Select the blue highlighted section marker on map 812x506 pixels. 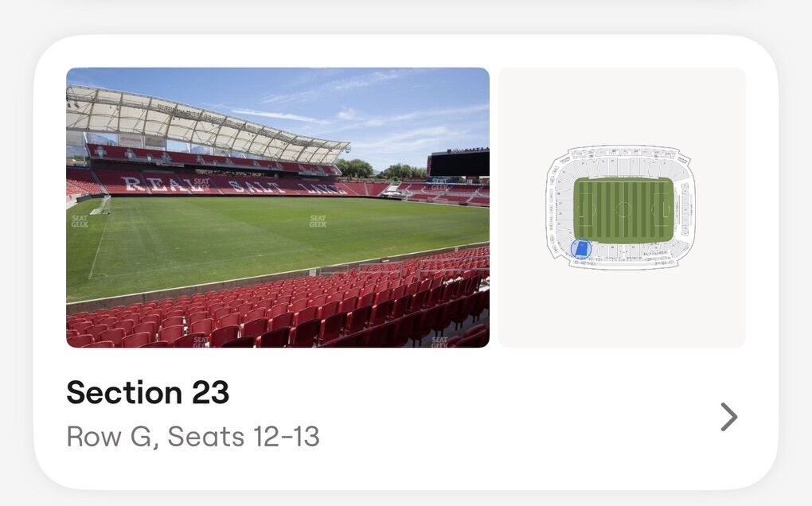[581, 249]
